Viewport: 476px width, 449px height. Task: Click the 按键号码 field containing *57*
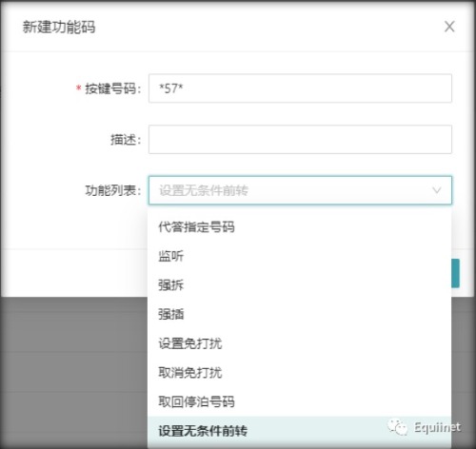point(300,88)
